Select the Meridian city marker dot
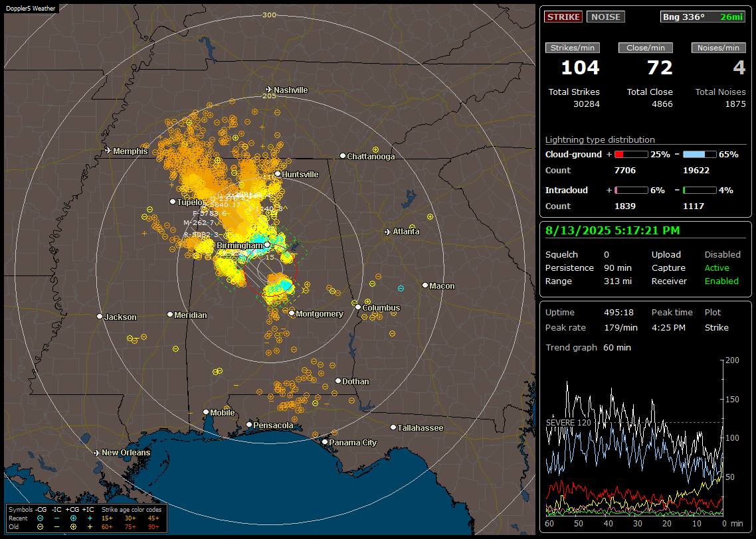The height and width of the screenshot is (539, 756). pyautogui.click(x=169, y=315)
